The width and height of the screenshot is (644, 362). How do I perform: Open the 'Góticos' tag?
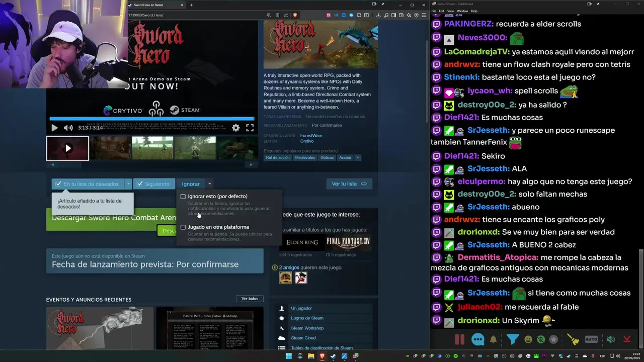327,158
